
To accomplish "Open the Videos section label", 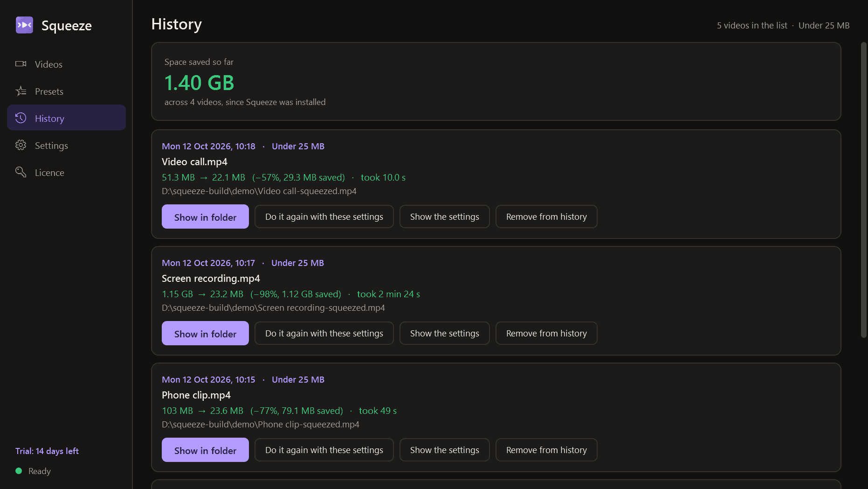I will [48, 64].
